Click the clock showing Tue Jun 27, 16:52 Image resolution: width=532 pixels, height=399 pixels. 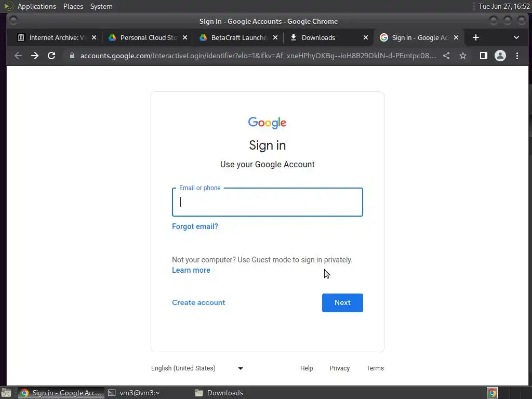[x=504, y=6]
